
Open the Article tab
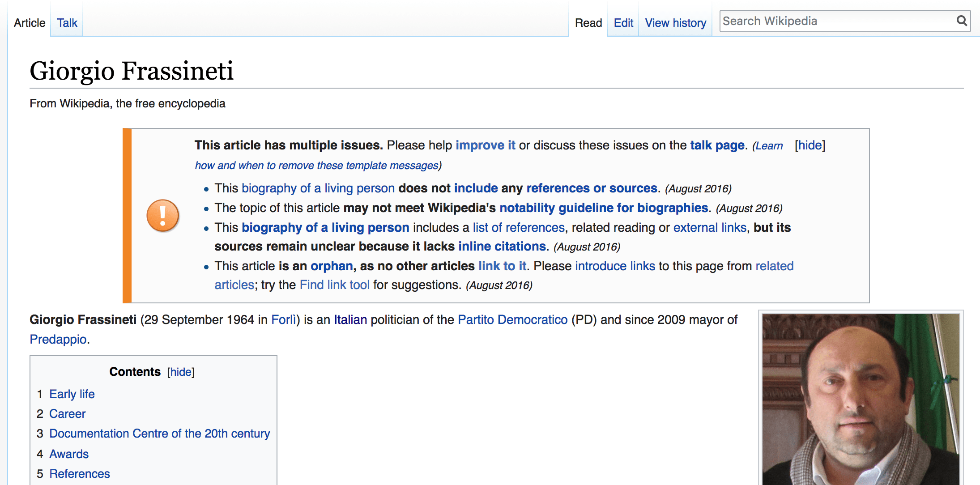(30, 23)
